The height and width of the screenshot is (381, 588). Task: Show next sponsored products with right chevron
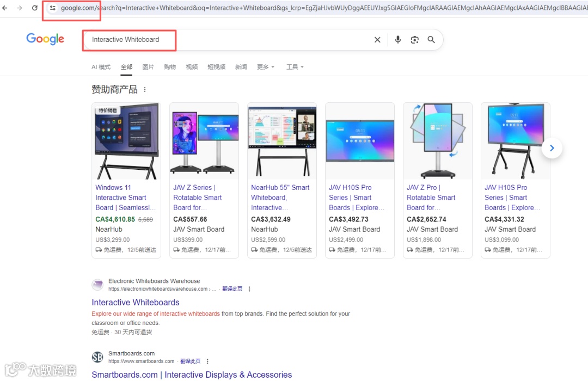552,148
